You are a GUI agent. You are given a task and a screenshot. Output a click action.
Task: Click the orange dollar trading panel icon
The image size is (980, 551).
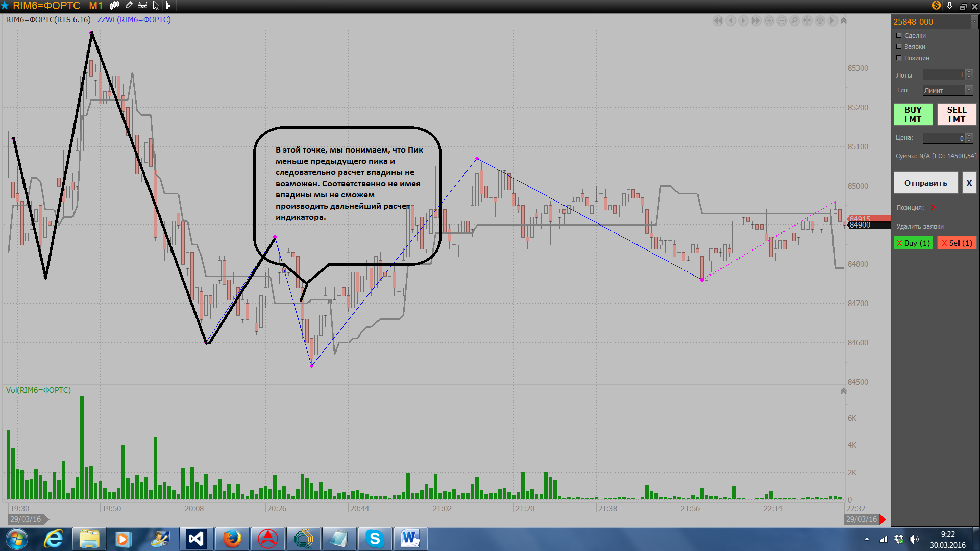(936, 6)
